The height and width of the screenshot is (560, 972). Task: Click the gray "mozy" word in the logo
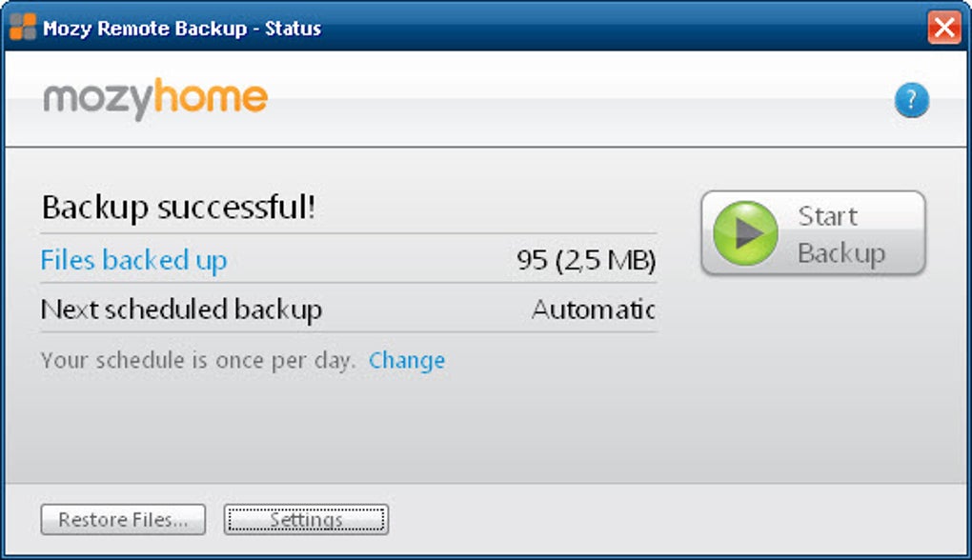(96, 99)
